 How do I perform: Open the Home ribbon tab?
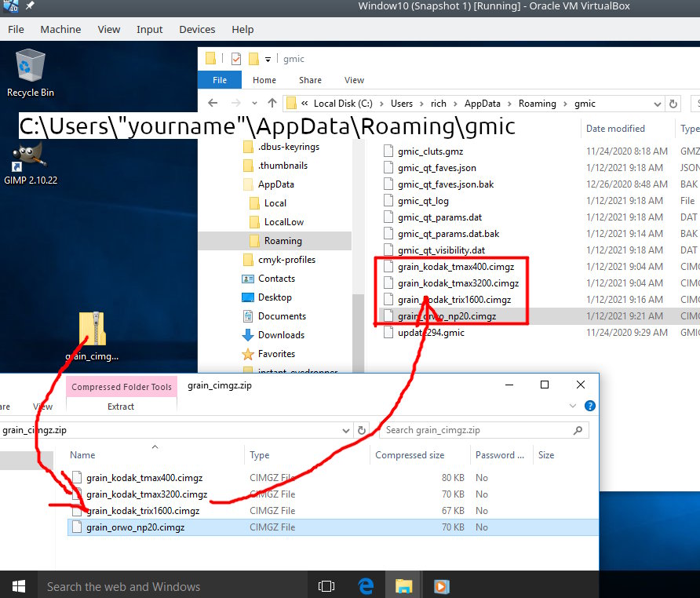coord(264,80)
